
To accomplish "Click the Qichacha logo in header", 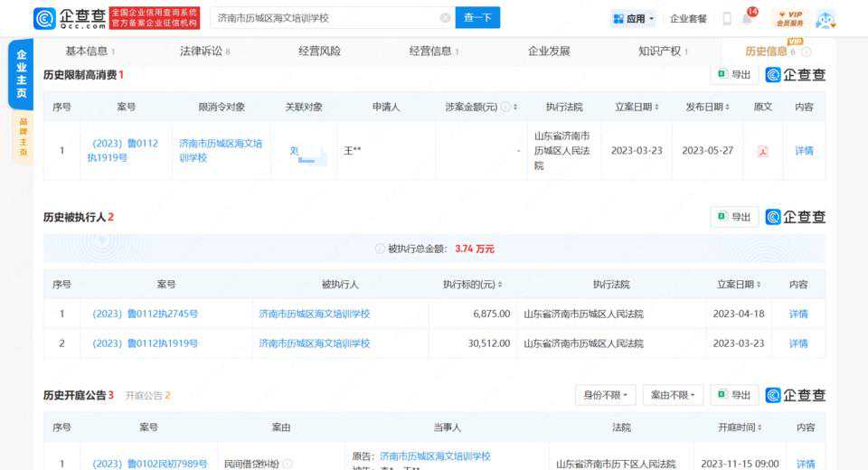I will [69, 18].
